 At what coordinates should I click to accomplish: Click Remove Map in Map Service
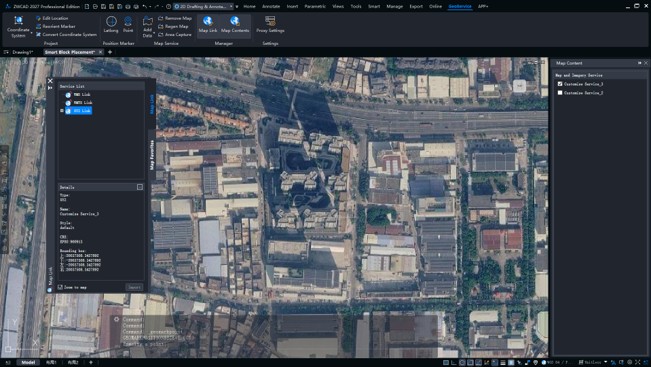tap(175, 18)
